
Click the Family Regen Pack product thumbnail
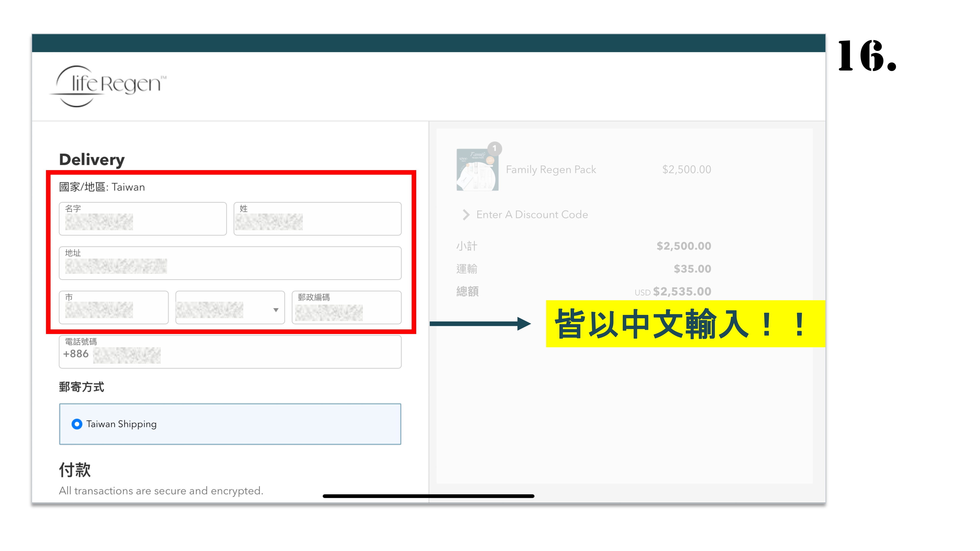point(478,170)
